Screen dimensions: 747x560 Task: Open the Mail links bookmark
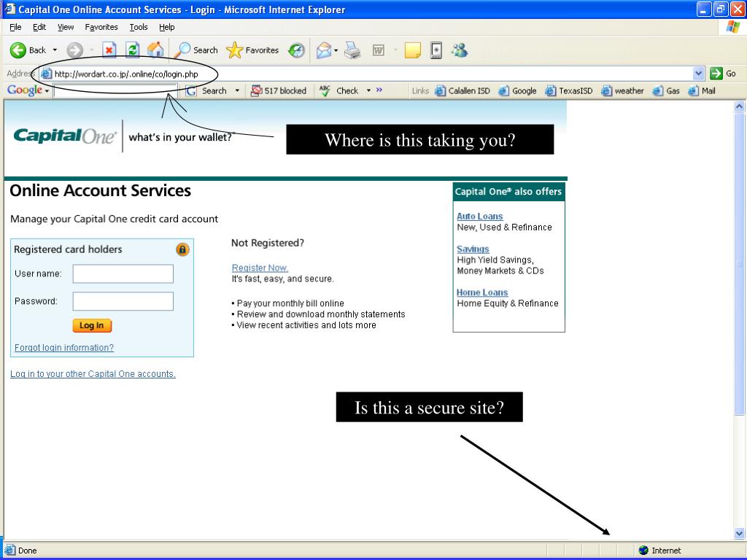point(702,90)
